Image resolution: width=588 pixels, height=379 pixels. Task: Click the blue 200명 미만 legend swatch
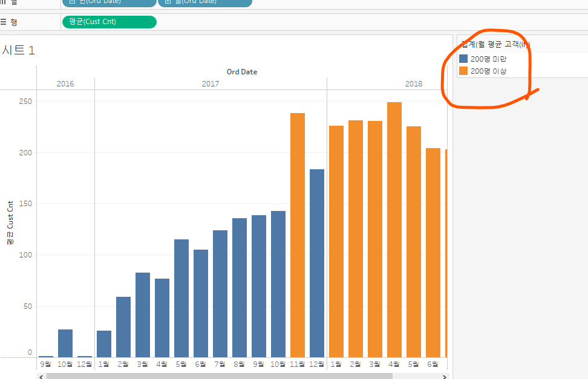point(463,59)
